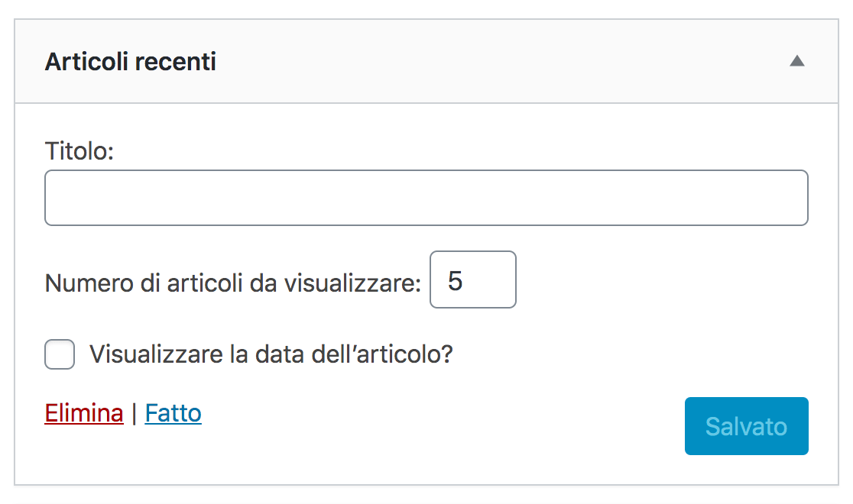Place cursor in the empty title box
Viewport: 853px width, 504px height.
(x=426, y=198)
